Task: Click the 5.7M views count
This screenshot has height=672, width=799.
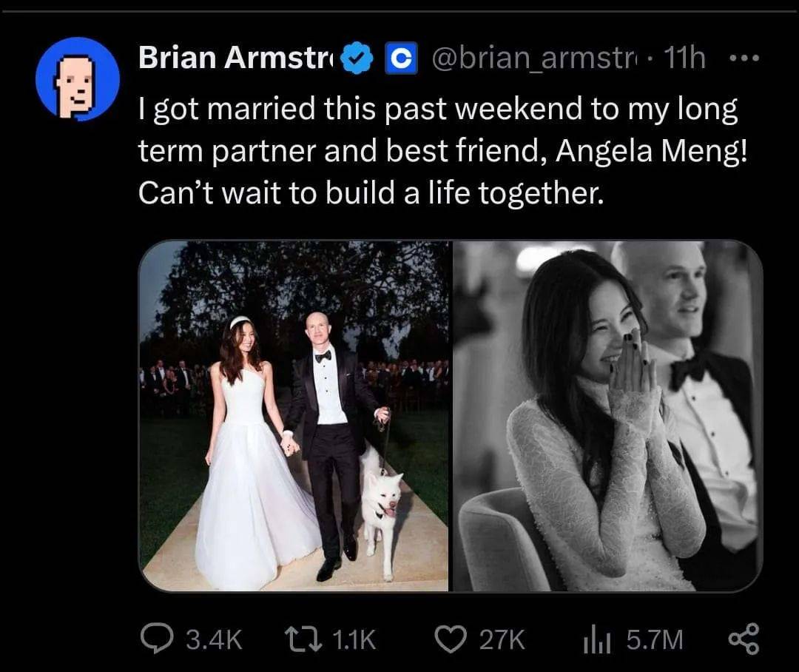Action: [x=655, y=639]
